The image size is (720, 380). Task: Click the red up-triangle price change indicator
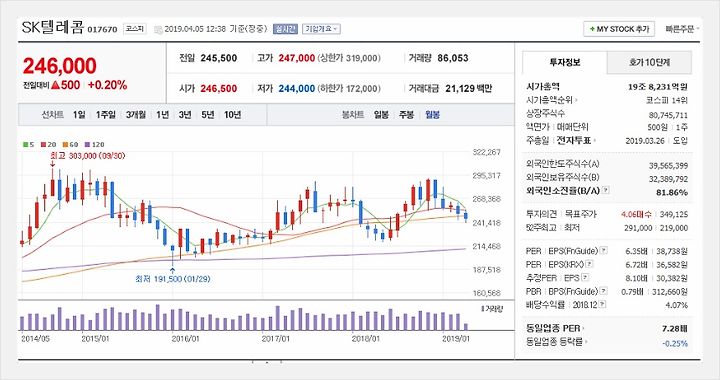(x=56, y=85)
